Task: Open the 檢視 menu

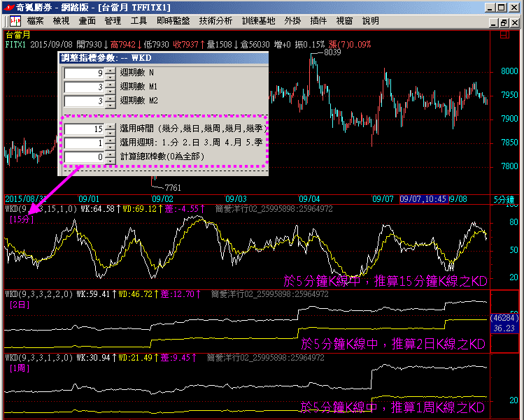Action: [x=61, y=21]
